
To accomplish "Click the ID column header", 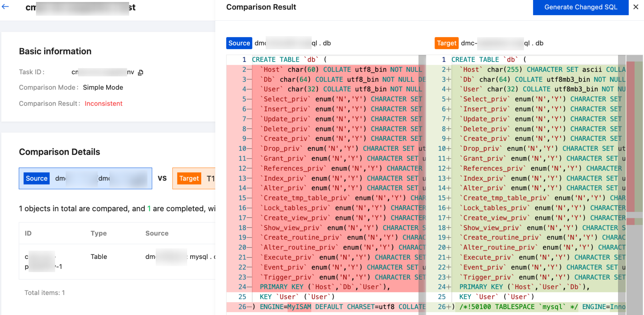I will pyautogui.click(x=28, y=233).
